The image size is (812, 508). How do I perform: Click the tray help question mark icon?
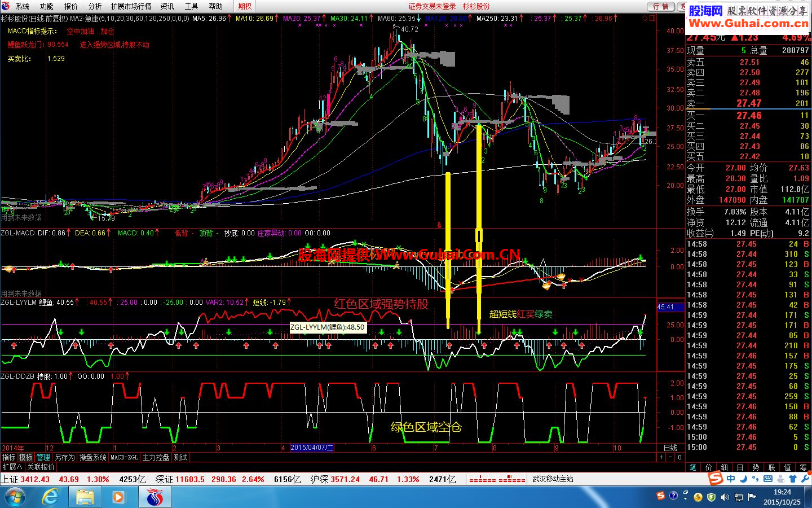coord(673,496)
